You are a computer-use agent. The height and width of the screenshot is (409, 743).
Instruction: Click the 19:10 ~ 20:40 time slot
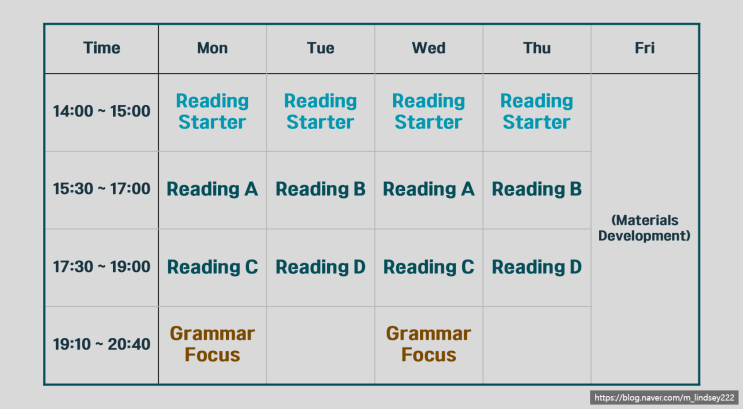(x=101, y=344)
